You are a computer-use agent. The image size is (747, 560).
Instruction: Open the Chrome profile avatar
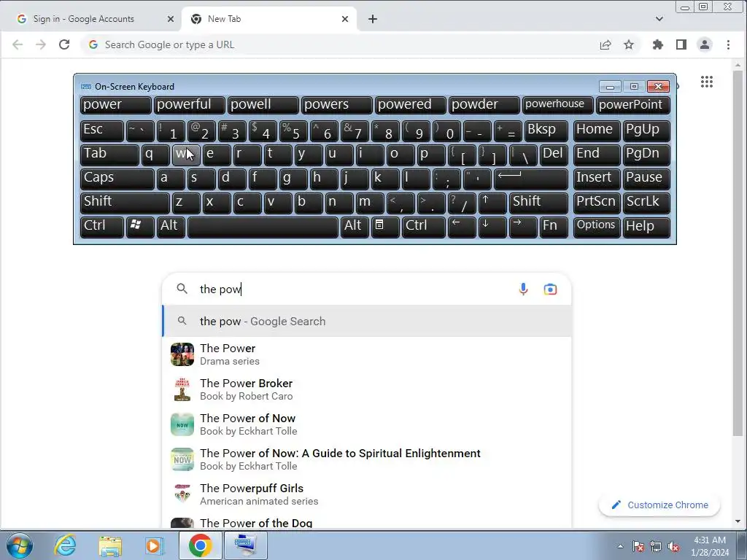705,44
